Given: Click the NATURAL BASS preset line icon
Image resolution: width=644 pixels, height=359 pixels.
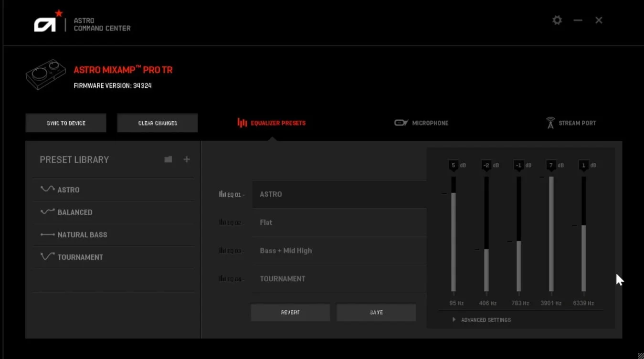Looking at the screenshot, I should (47, 234).
